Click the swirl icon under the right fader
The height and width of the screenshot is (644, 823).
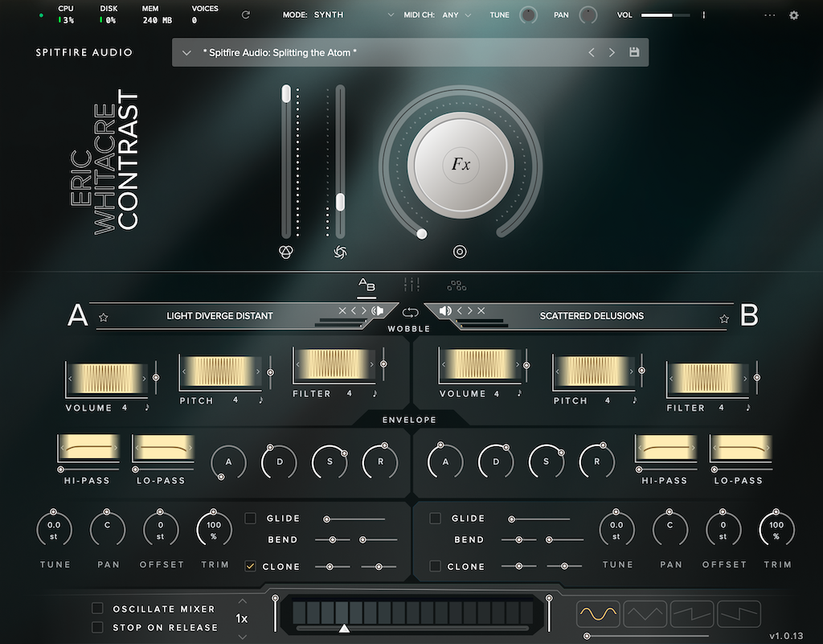pyautogui.click(x=340, y=252)
